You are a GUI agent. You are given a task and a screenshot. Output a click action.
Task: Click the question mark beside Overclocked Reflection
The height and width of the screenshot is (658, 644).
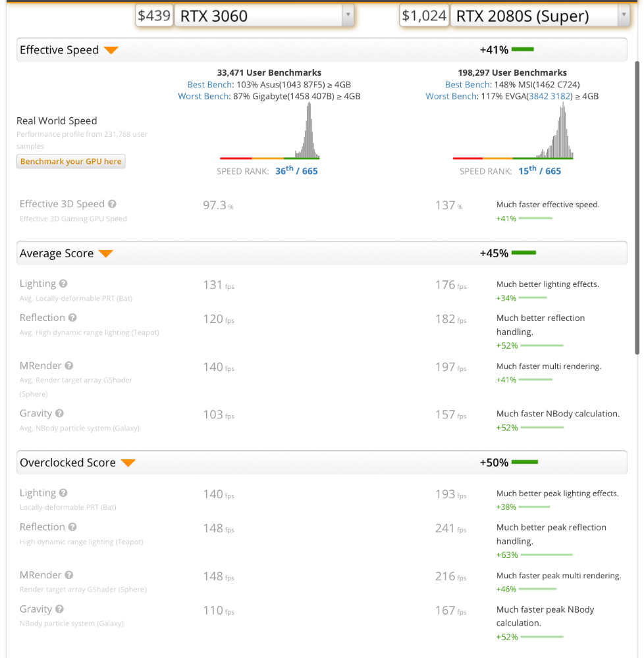click(x=72, y=527)
